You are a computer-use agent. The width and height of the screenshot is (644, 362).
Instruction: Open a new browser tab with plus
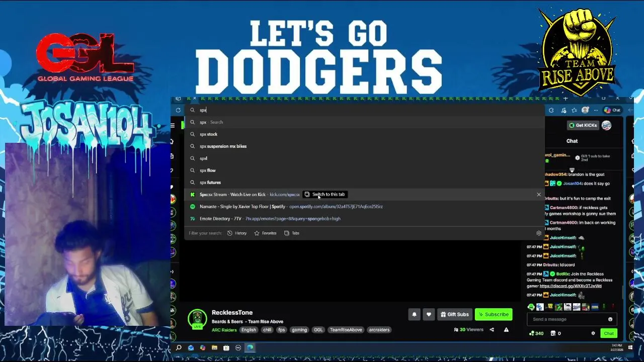coord(566,99)
